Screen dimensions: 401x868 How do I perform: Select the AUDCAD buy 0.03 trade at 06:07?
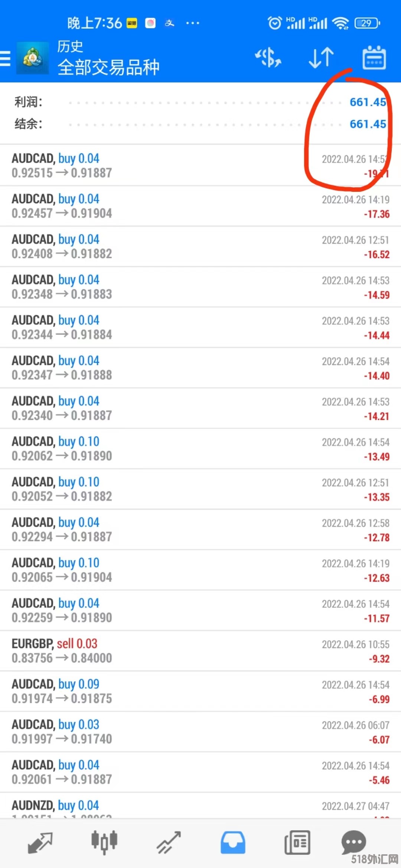pos(200,732)
